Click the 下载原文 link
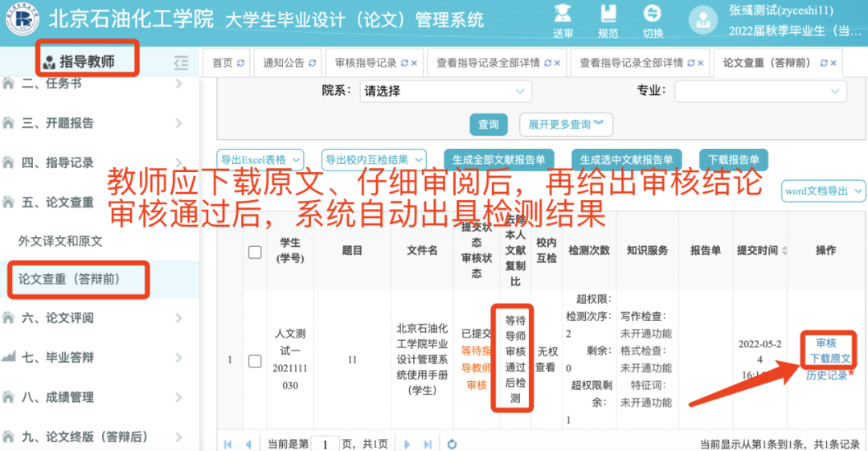This screenshot has width=868, height=451. click(829, 359)
